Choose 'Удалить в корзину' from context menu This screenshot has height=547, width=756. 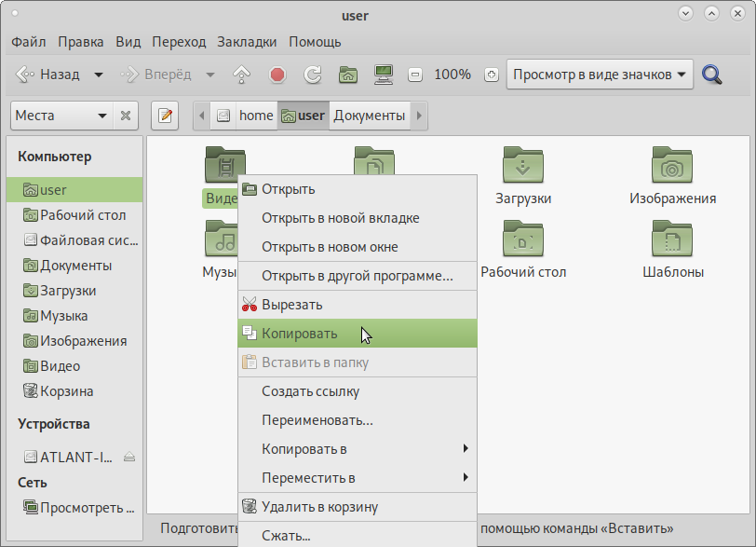[x=319, y=507]
